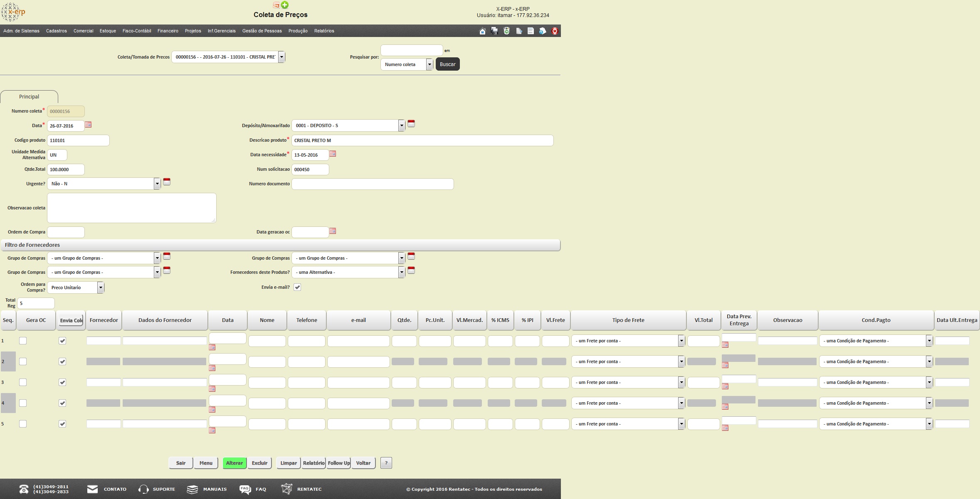
Task: Open the Estoque menu
Action: click(x=108, y=31)
